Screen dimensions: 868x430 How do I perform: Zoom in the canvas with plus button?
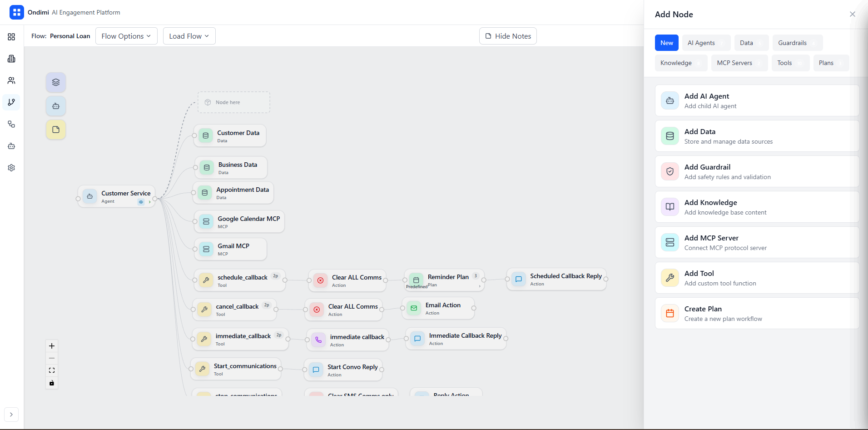52,346
